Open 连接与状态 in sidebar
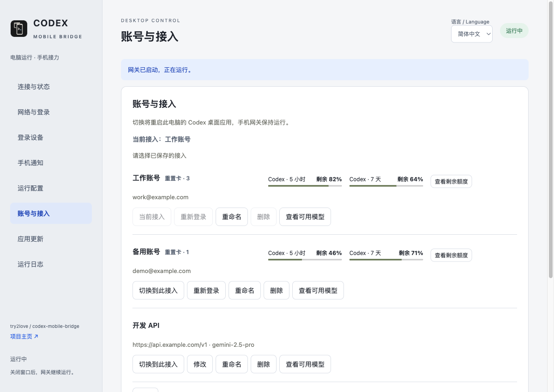The image size is (554, 392). 51,87
